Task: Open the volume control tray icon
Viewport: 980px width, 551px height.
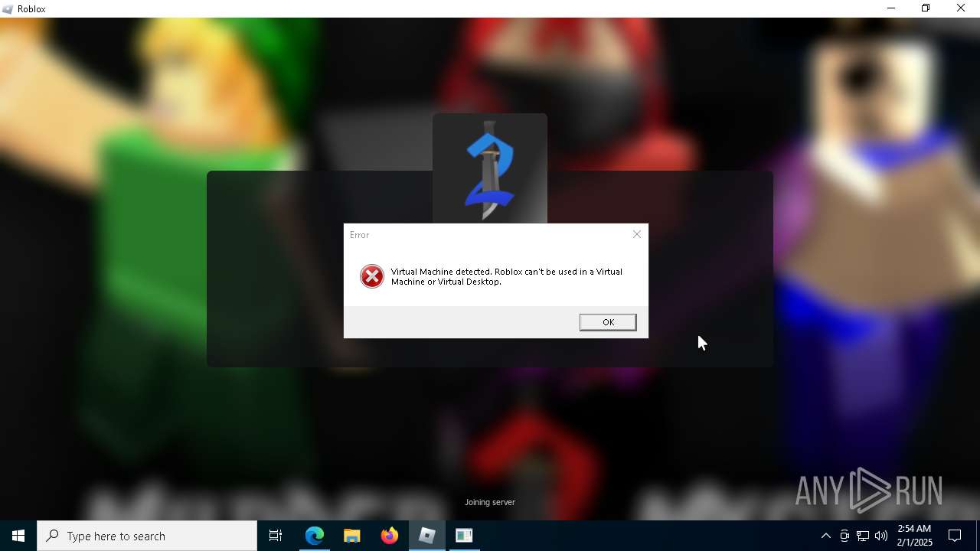Action: pos(881,536)
